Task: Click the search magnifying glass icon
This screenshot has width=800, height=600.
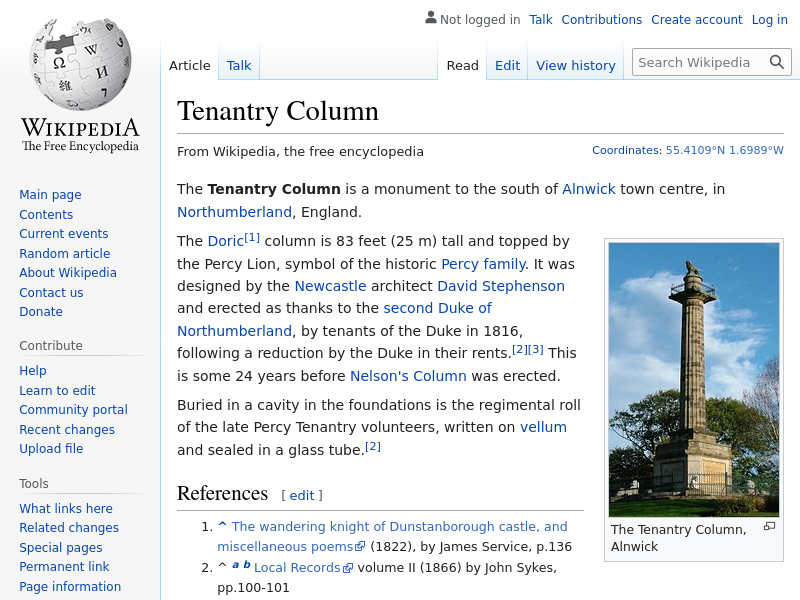Action: click(x=777, y=63)
